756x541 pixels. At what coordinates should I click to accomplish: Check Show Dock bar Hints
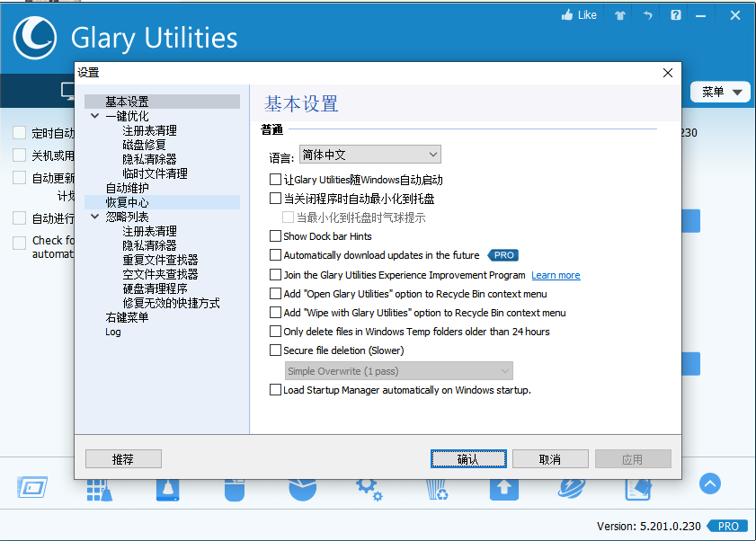tap(275, 235)
